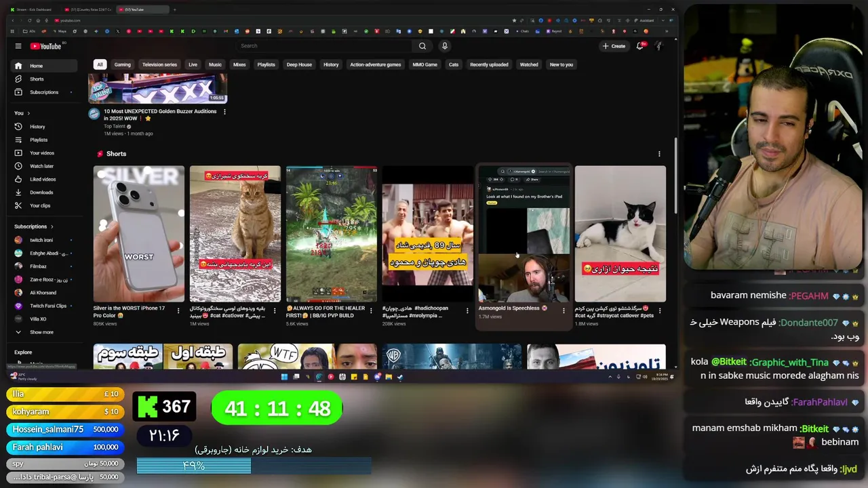
Task: Select the Television series chip
Action: (159, 64)
